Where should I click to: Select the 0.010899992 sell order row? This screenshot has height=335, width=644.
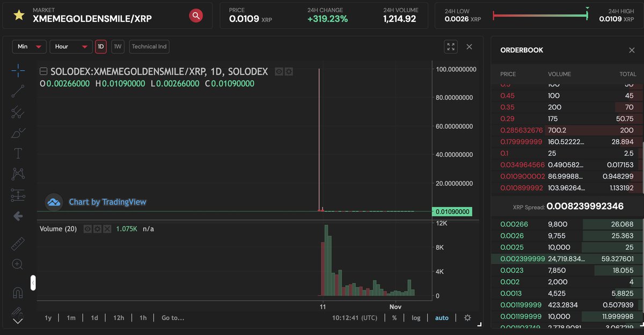tap(567, 188)
